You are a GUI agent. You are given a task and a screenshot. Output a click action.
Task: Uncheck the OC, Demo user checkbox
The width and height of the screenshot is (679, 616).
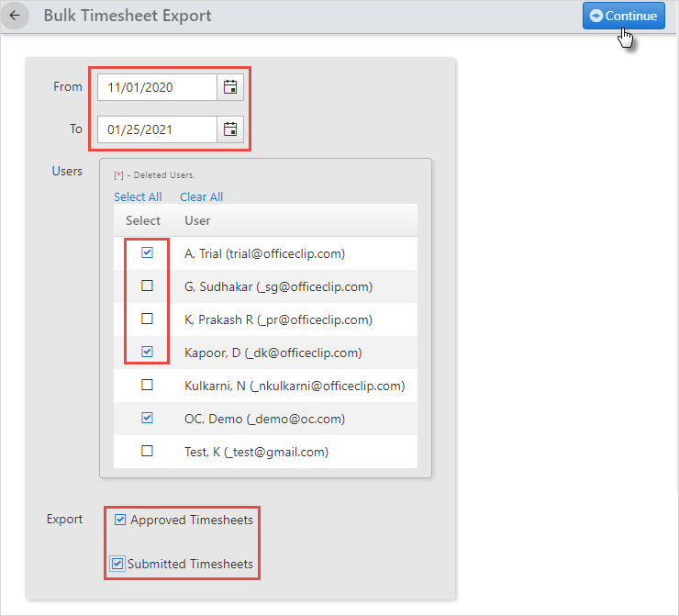click(x=147, y=418)
